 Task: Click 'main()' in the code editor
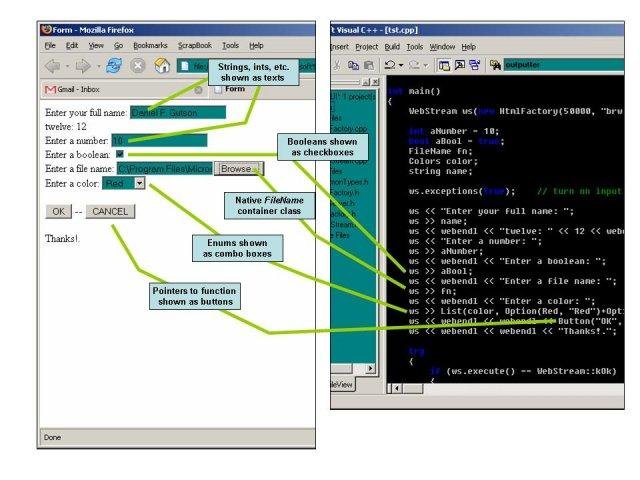[x=424, y=91]
